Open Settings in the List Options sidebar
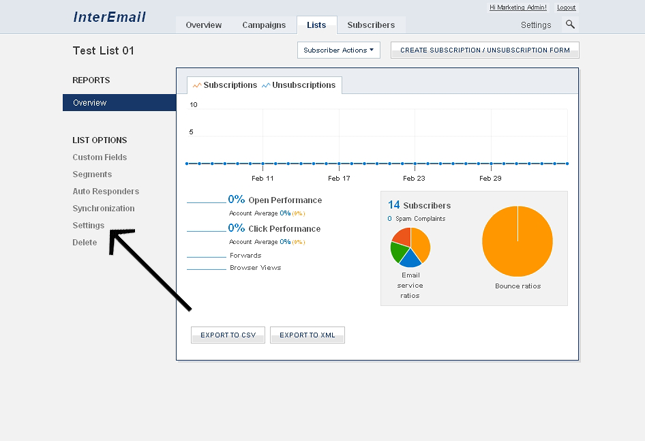 tap(88, 225)
